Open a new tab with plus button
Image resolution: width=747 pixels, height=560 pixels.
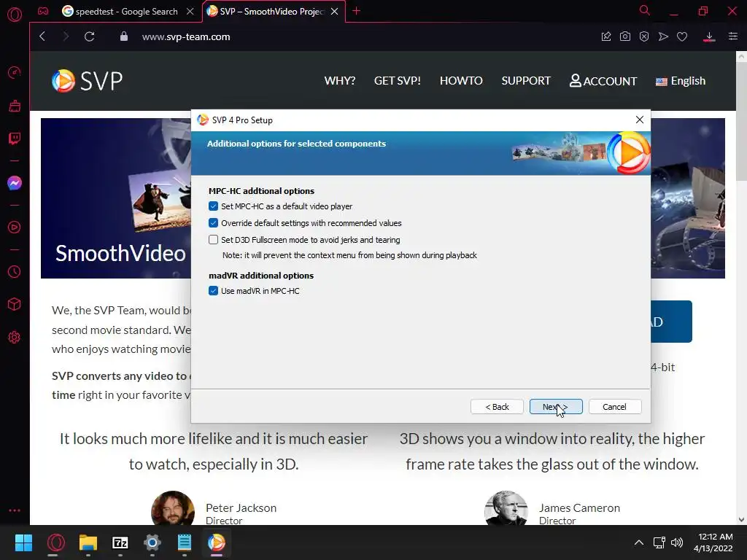(356, 11)
